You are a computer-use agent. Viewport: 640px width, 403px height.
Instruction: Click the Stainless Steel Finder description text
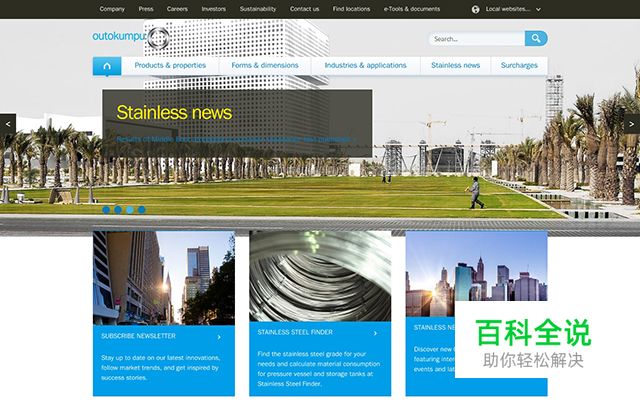pyautogui.click(x=319, y=369)
